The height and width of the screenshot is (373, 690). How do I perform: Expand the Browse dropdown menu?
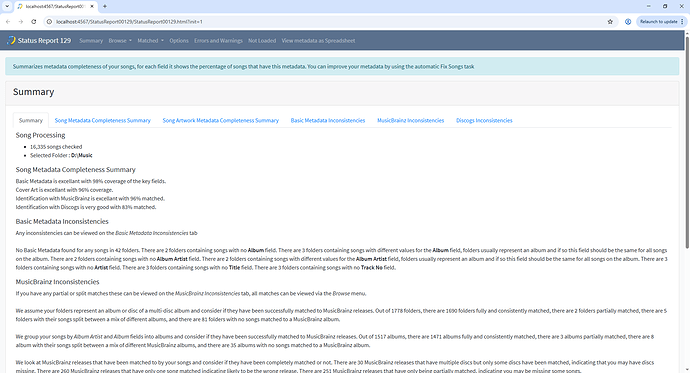point(120,40)
